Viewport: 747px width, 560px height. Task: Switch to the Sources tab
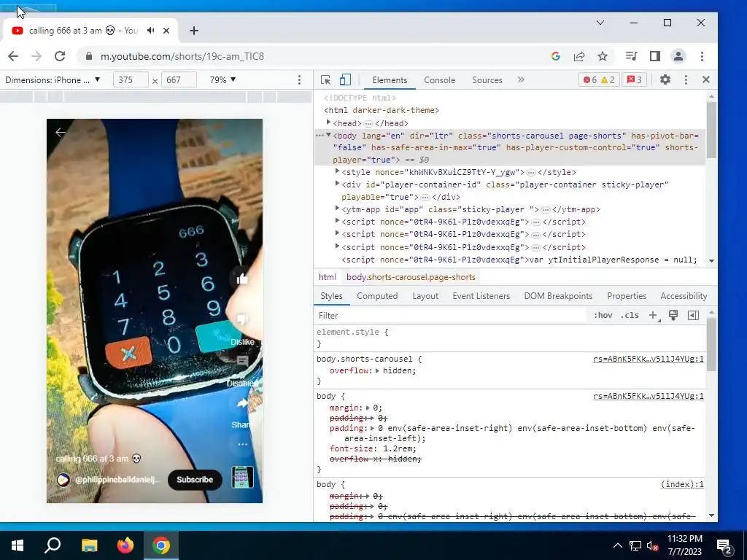coord(487,80)
